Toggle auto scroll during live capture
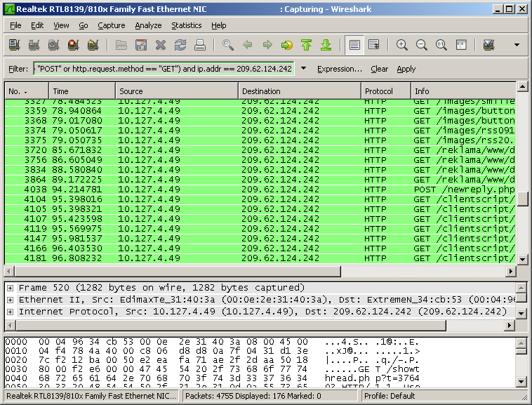Screen dimensions: 532x405 [374, 45]
